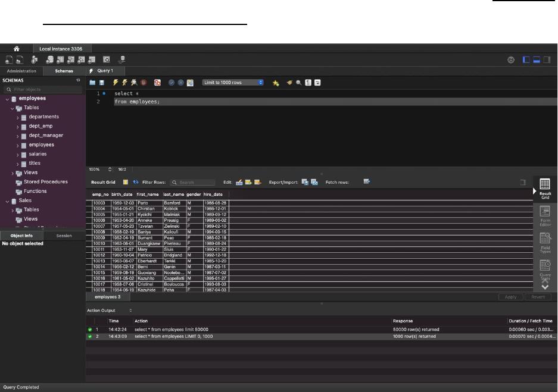Reconnect to DBMS toolbar icon
The image size is (558, 392).
click(x=121, y=59)
